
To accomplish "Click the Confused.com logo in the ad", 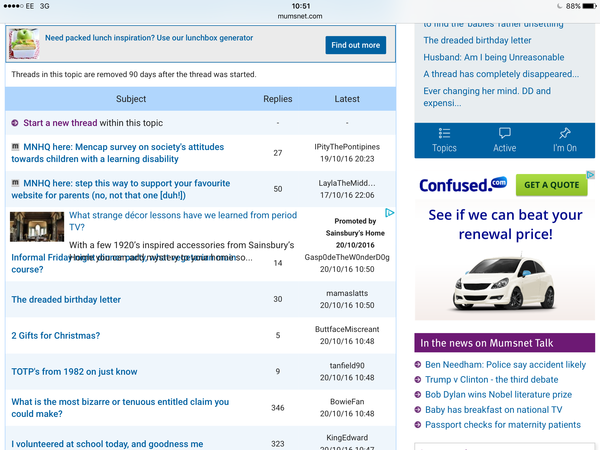I will [463, 185].
